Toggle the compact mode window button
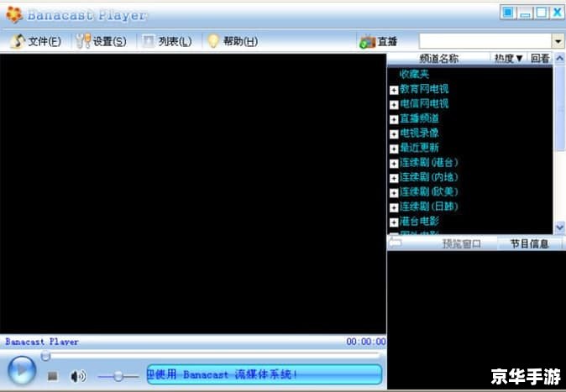This screenshot has height=392, width=566. tap(507, 13)
